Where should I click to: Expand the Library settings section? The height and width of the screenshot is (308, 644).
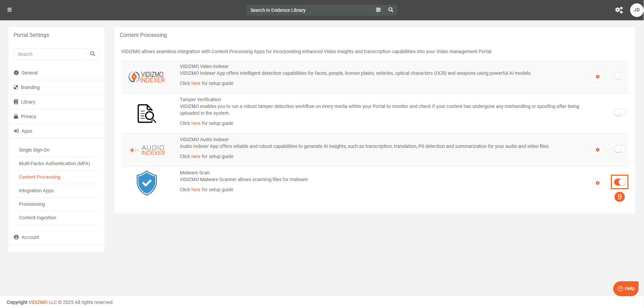click(28, 102)
